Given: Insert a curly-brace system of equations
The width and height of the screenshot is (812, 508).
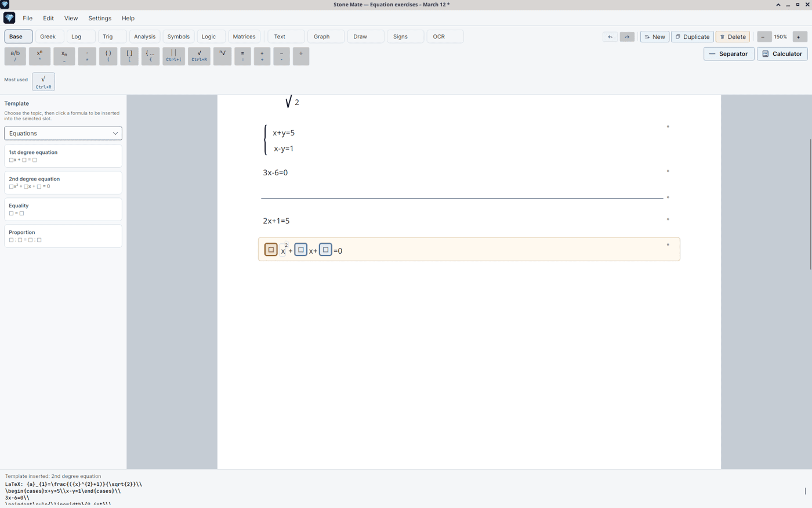Looking at the screenshot, I should point(150,56).
